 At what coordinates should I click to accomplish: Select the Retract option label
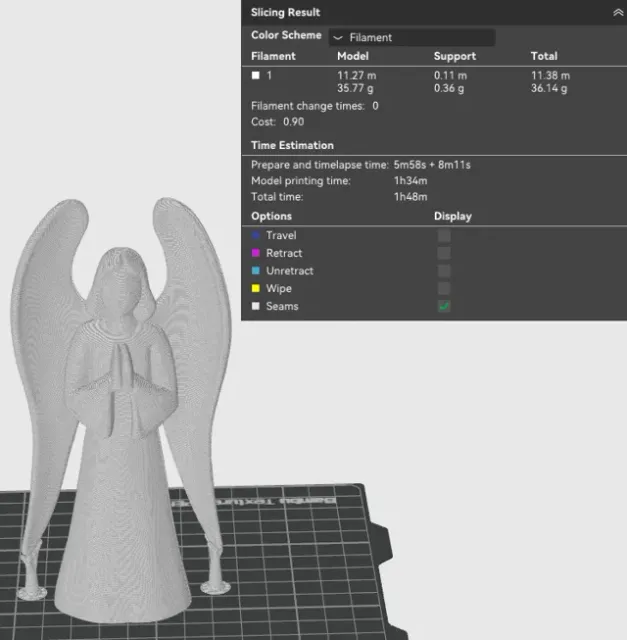pos(284,253)
